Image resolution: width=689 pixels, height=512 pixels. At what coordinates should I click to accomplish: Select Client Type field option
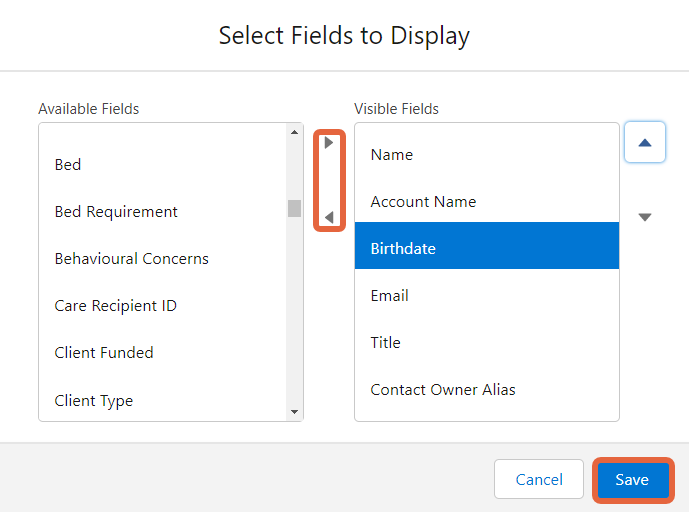pos(163,399)
